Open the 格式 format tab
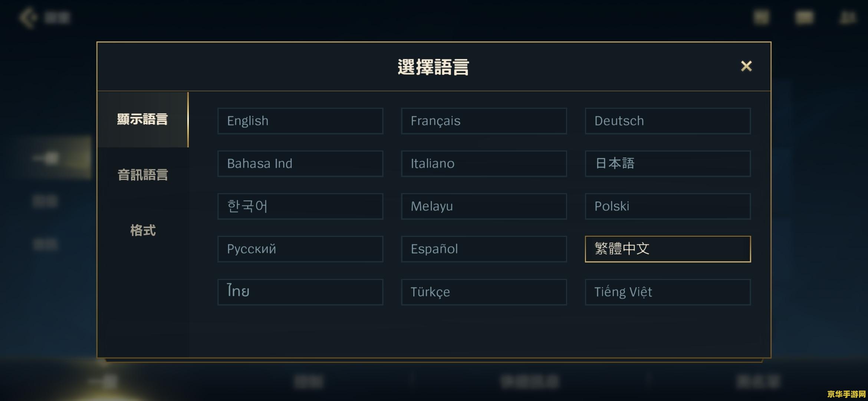Image resolution: width=868 pixels, height=401 pixels. [x=143, y=231]
